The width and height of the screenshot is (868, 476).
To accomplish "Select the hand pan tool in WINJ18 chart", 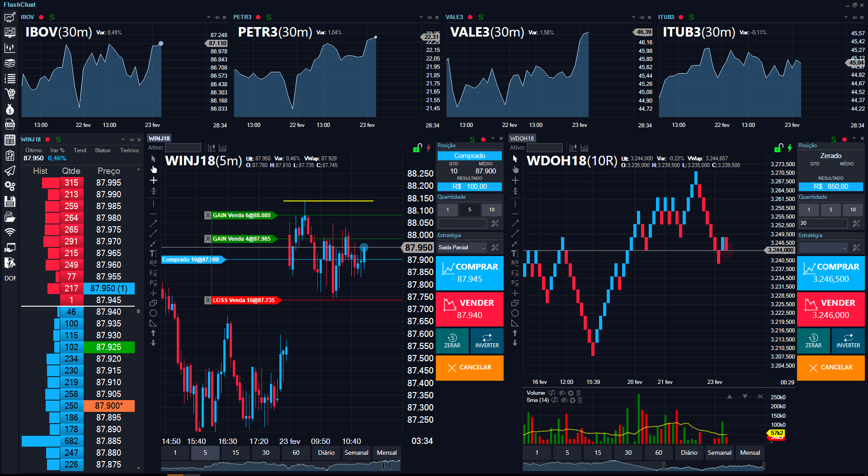I will pos(154,169).
